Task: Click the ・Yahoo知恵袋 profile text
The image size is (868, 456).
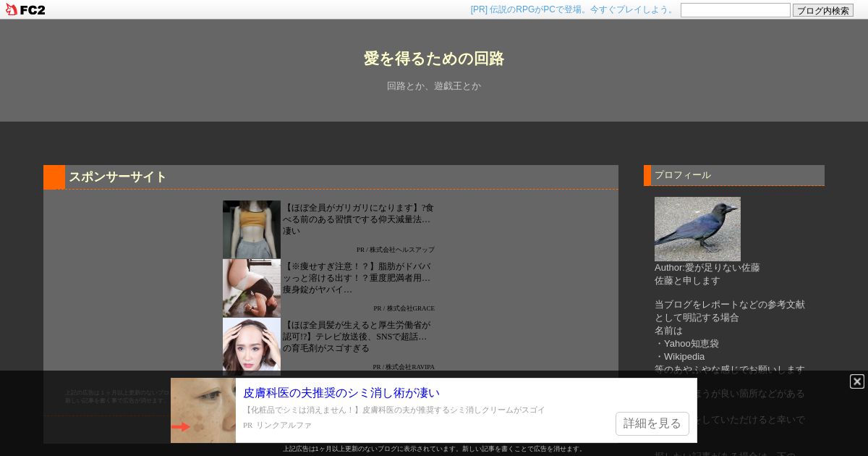Action: [x=687, y=344]
